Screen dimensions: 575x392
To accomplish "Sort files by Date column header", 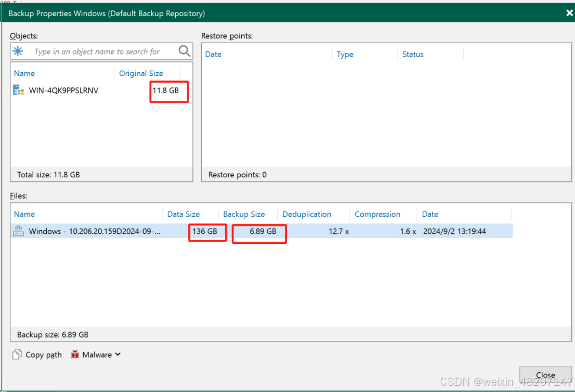I will click(x=430, y=214).
